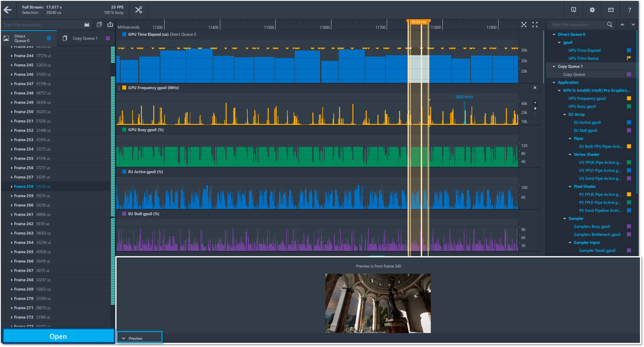This screenshot has width=644, height=347.
Task: Toggle GPU Busy gpu0 green metric swatch
Action: coord(629,106)
